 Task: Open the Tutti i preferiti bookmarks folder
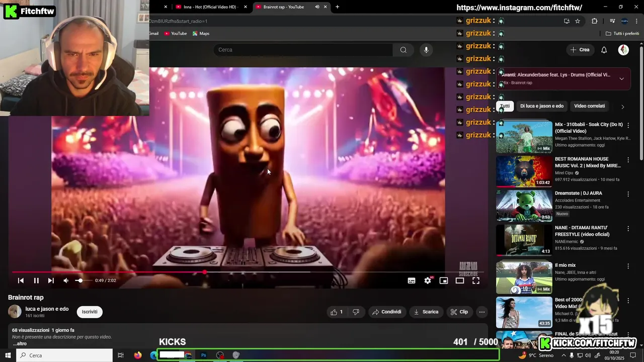tap(622, 34)
